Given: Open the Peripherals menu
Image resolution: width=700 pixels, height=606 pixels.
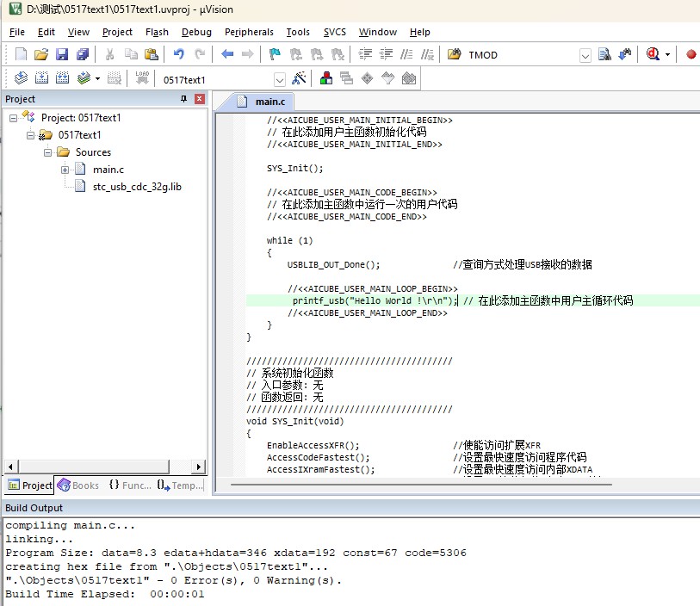Looking at the screenshot, I should [249, 32].
